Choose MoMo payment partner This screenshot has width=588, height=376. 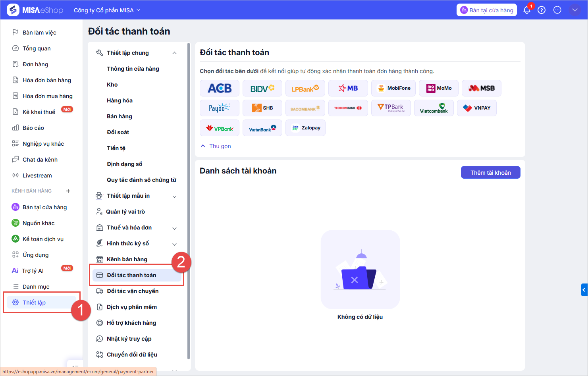[x=439, y=88]
